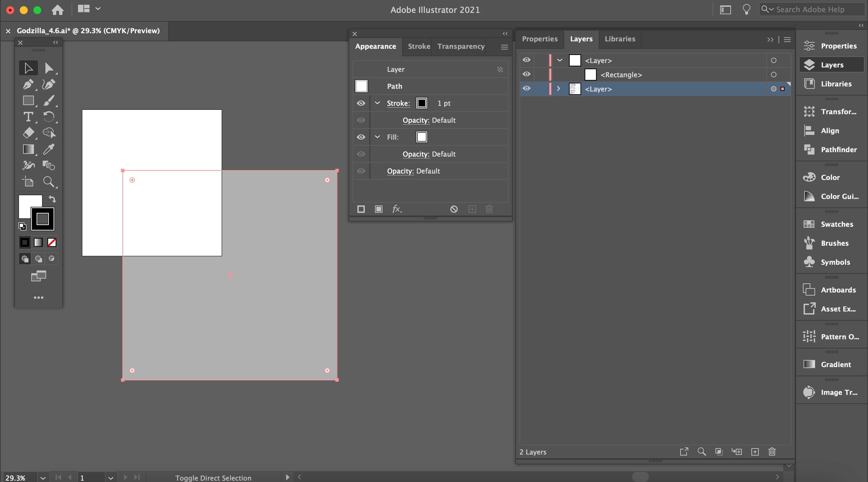The image size is (868, 482).
Task: Hide the Rectangle sublayer visibility eye
Action: coord(526,74)
